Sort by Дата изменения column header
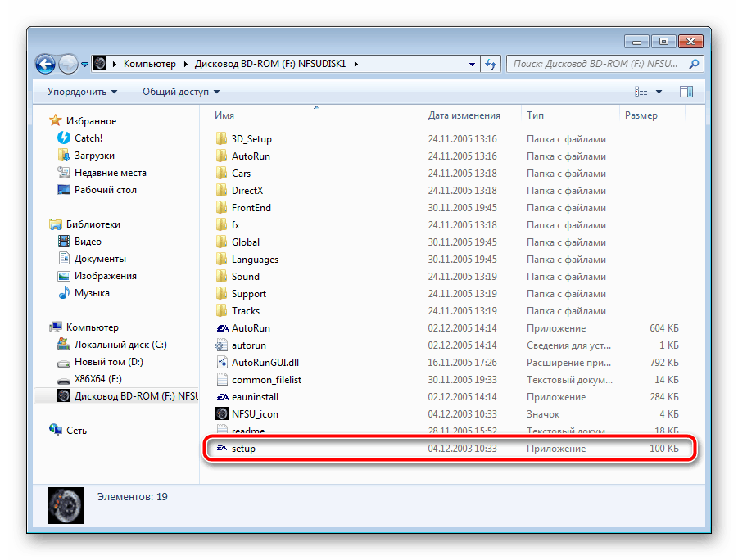This screenshot has height=560, width=738. 464,115
